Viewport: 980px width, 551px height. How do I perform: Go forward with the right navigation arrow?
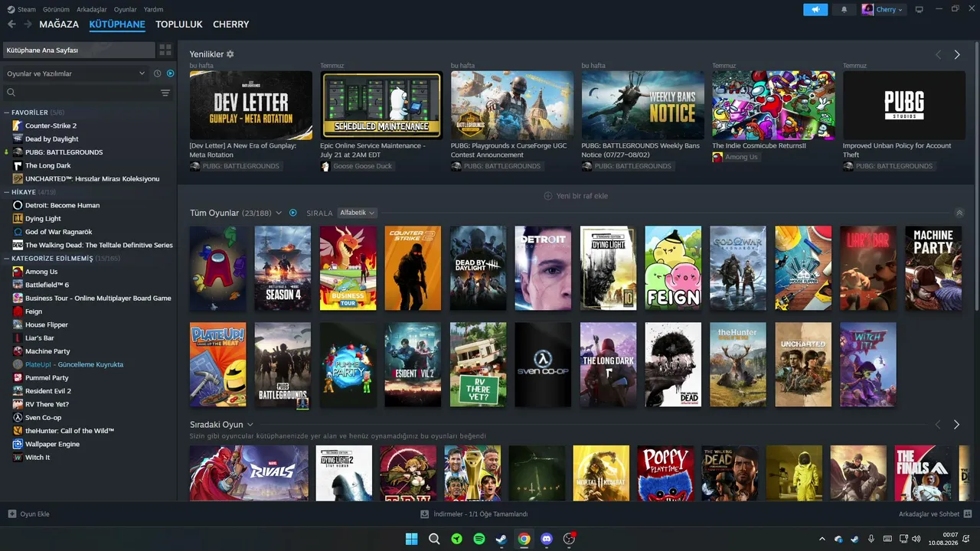tap(28, 24)
